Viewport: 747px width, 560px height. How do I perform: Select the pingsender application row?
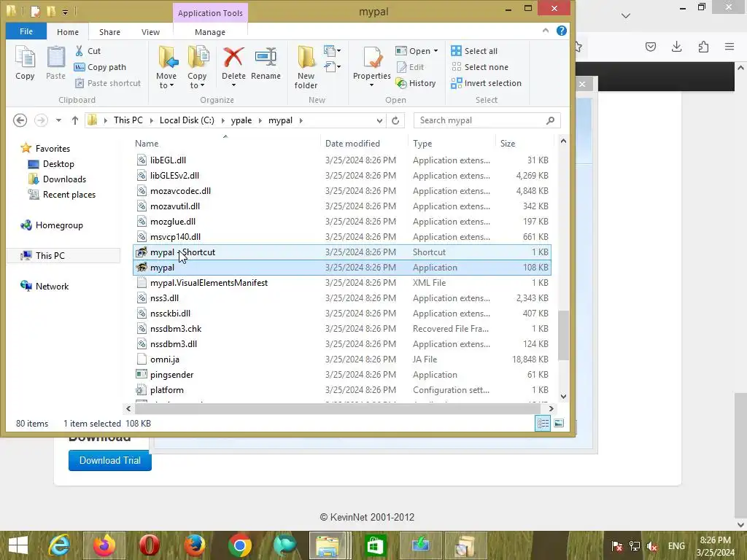[x=341, y=374]
